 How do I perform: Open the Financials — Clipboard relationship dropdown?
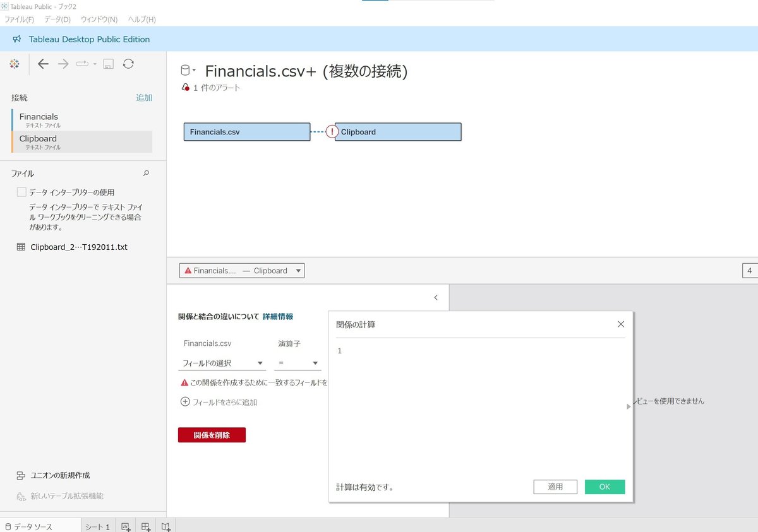point(242,271)
